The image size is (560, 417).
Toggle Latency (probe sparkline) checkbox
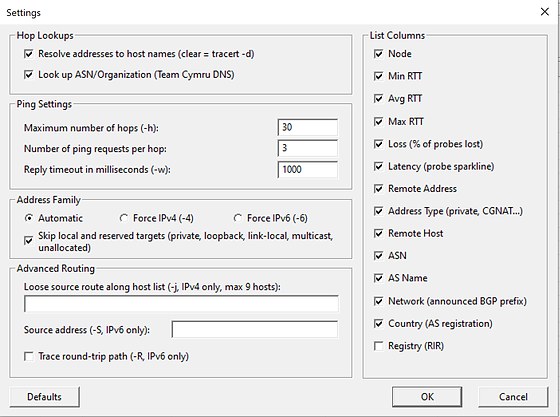point(378,166)
